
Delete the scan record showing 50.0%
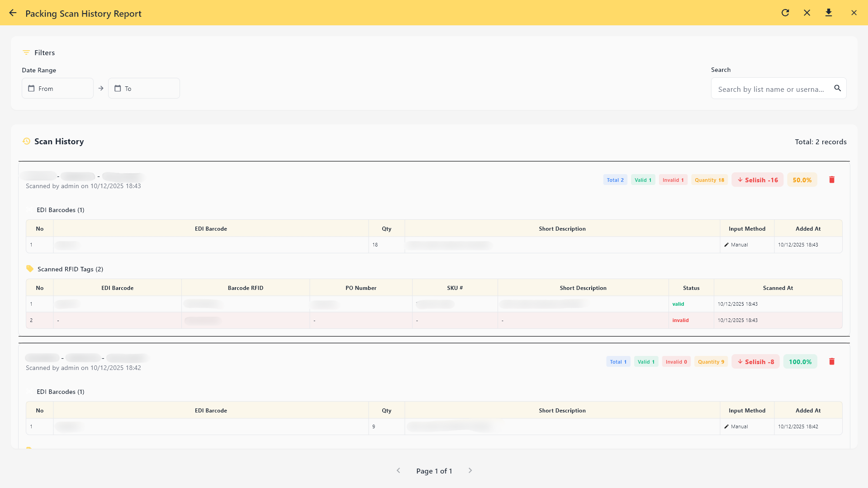coord(831,180)
